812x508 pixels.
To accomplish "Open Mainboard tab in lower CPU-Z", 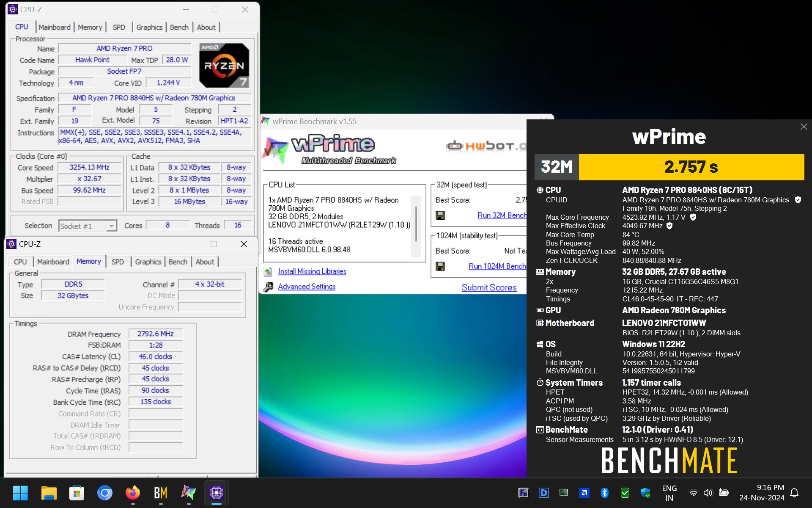I will tap(53, 262).
